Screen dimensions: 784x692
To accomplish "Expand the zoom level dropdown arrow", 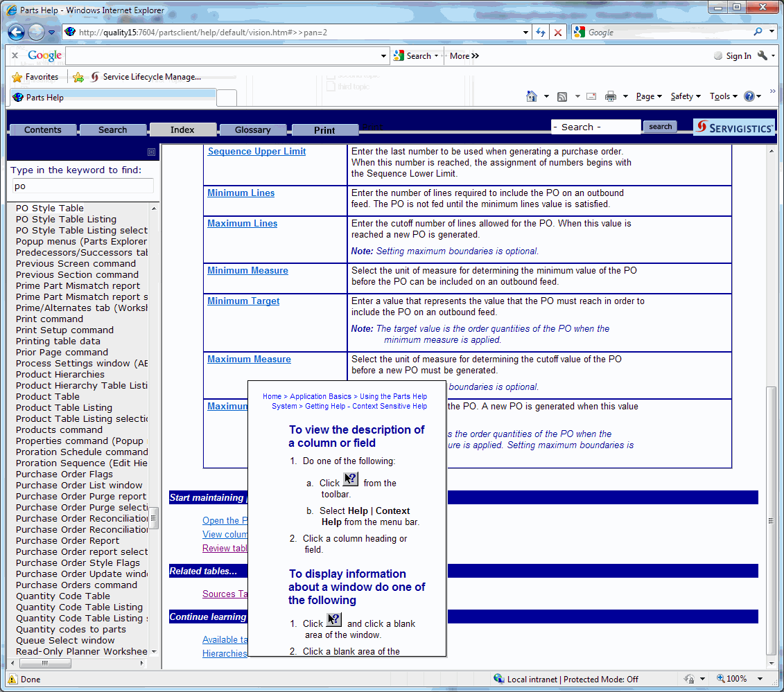I will tap(760, 679).
